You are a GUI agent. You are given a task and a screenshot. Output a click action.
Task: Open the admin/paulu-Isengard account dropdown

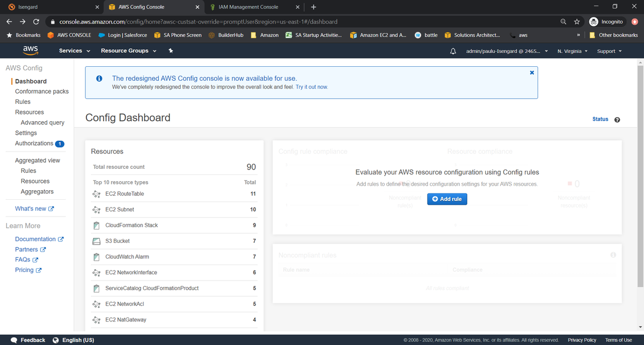[507, 51]
